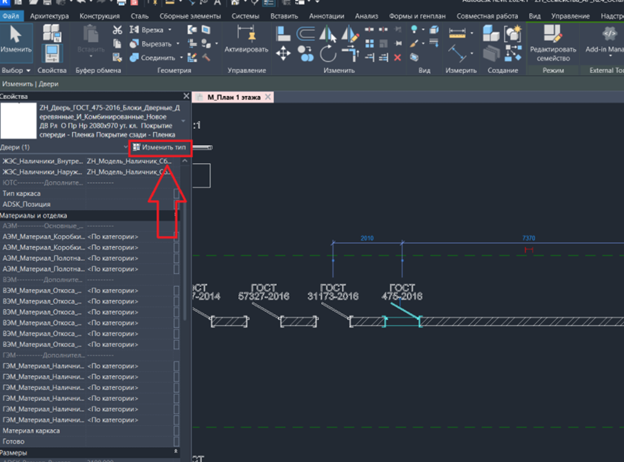Image resolution: width=624 pixels, height=462 pixels.
Task: Switch to the Сборные элементы ribbon tab
Action: click(x=190, y=16)
